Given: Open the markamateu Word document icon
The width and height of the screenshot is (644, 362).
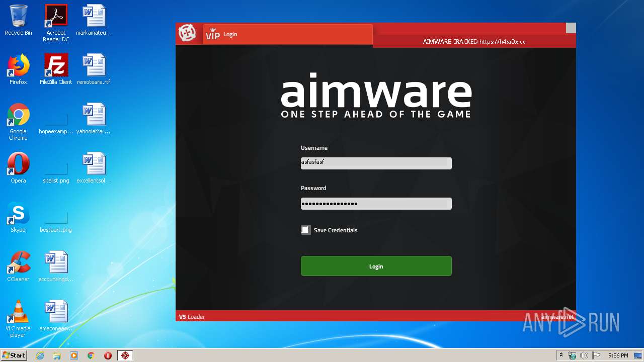Looking at the screenshot, I should [94, 21].
